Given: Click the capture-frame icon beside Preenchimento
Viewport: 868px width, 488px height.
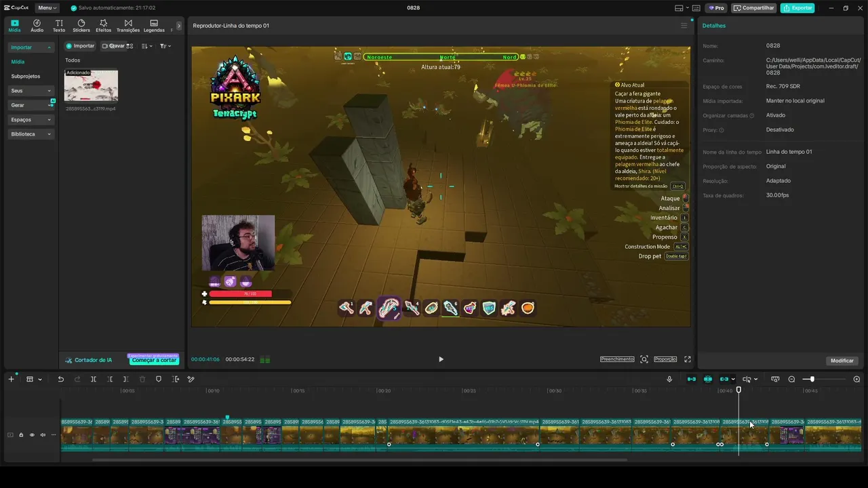Looking at the screenshot, I should tap(644, 359).
